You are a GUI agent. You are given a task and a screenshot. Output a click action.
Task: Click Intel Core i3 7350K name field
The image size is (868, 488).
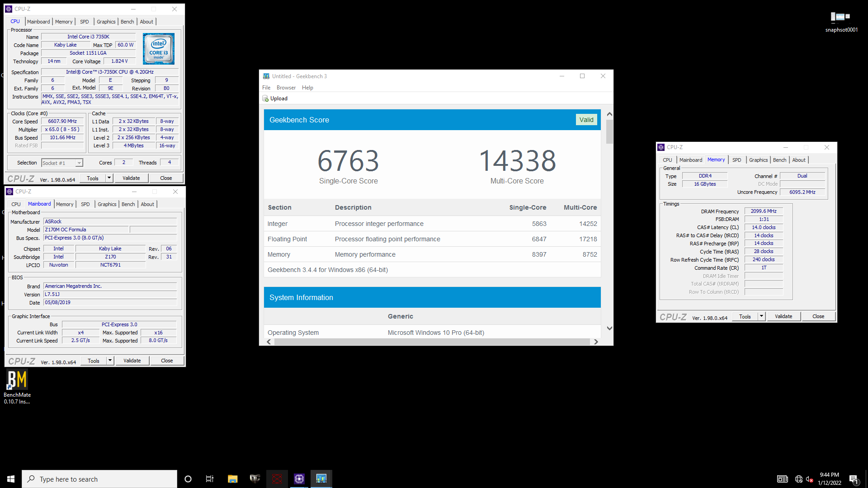[x=88, y=37]
